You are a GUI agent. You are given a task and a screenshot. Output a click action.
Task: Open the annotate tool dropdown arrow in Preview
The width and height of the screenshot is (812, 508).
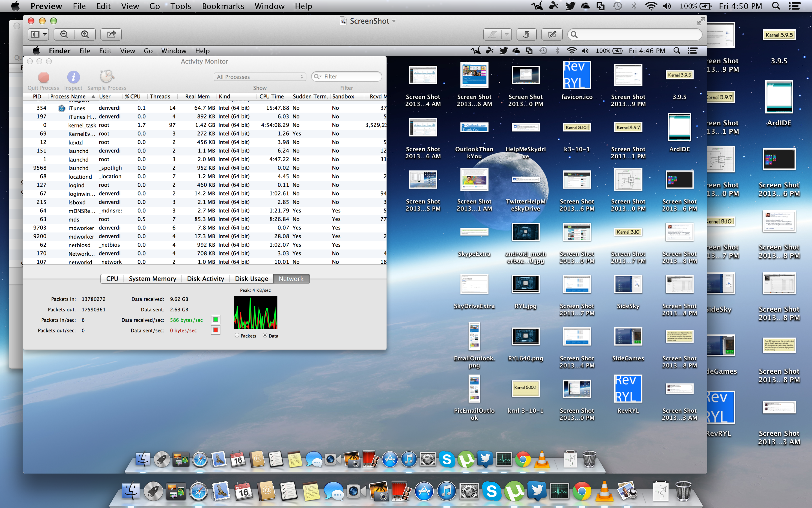tap(506, 34)
